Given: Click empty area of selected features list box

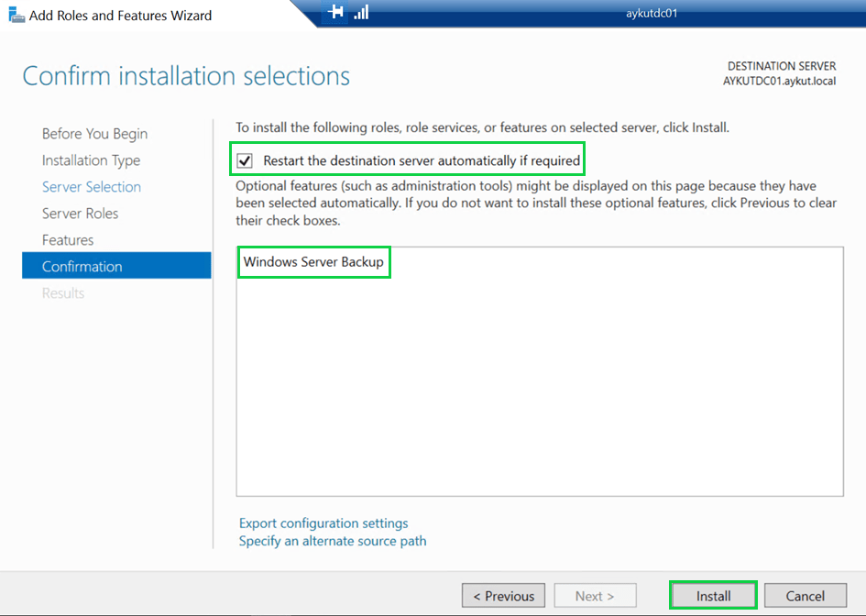Looking at the screenshot, I should (x=539, y=394).
